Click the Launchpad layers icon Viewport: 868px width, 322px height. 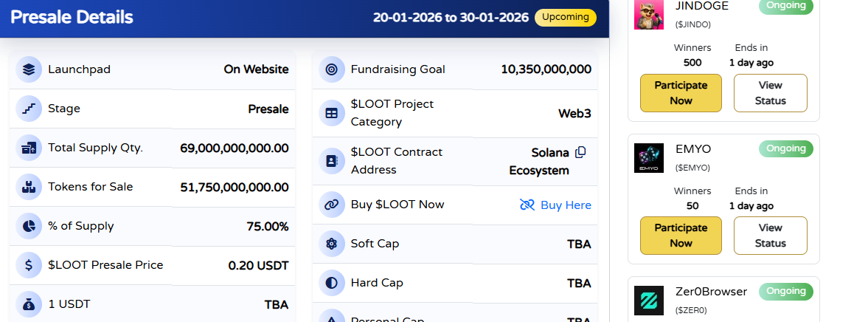pyautogui.click(x=29, y=69)
